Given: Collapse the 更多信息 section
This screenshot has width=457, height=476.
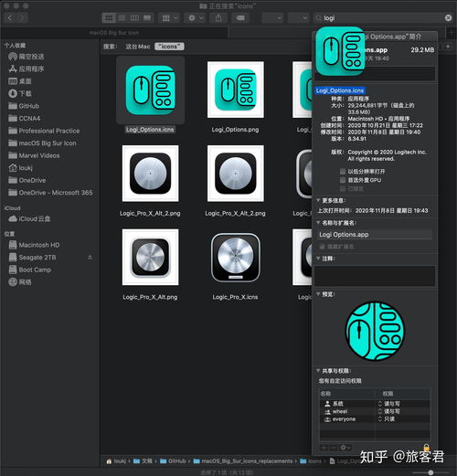Looking at the screenshot, I should click(x=318, y=200).
